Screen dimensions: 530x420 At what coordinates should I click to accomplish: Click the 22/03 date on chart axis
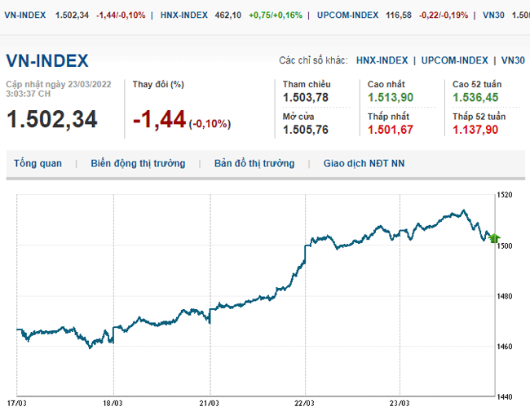[x=304, y=403]
